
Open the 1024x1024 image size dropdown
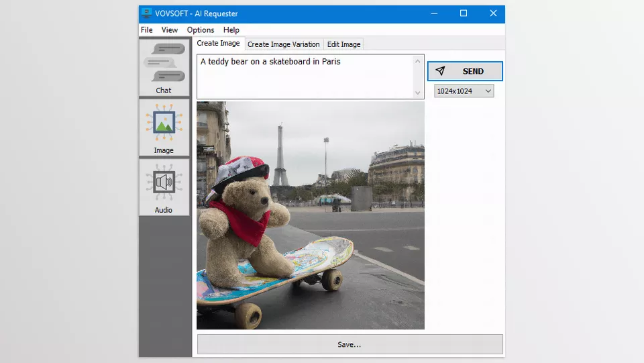(x=464, y=91)
